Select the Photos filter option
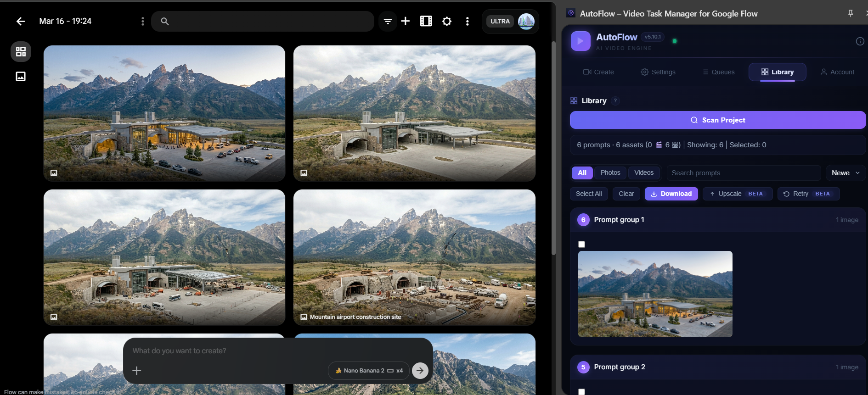The height and width of the screenshot is (395, 868). (610, 173)
